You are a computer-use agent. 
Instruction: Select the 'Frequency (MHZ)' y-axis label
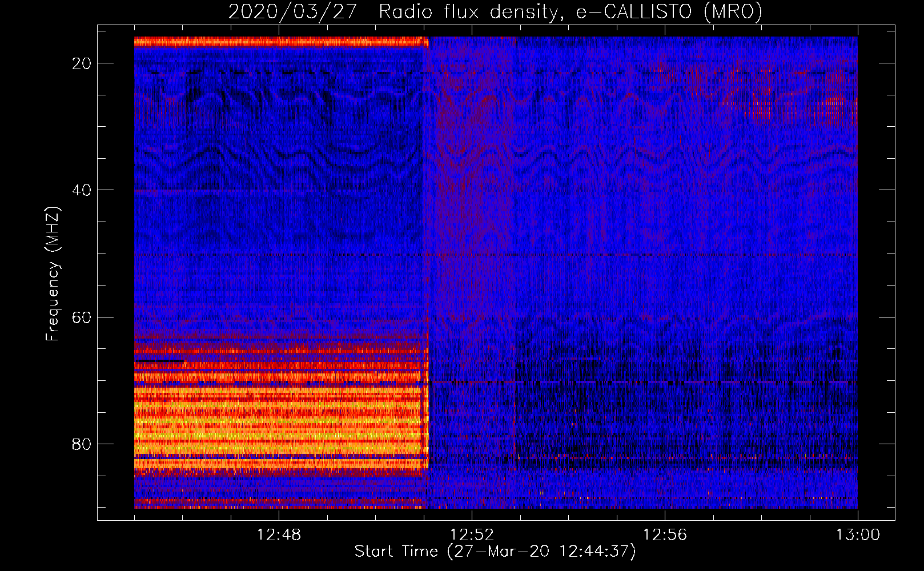(x=52, y=274)
